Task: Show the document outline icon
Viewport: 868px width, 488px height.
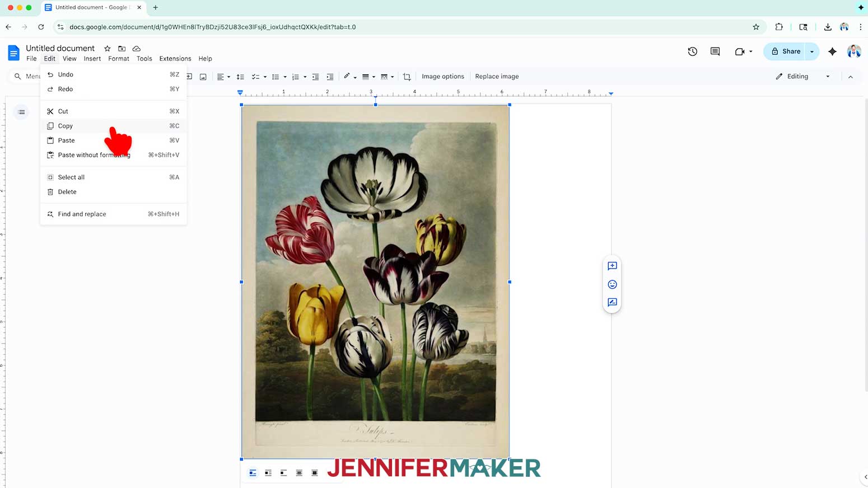Action: point(21,112)
